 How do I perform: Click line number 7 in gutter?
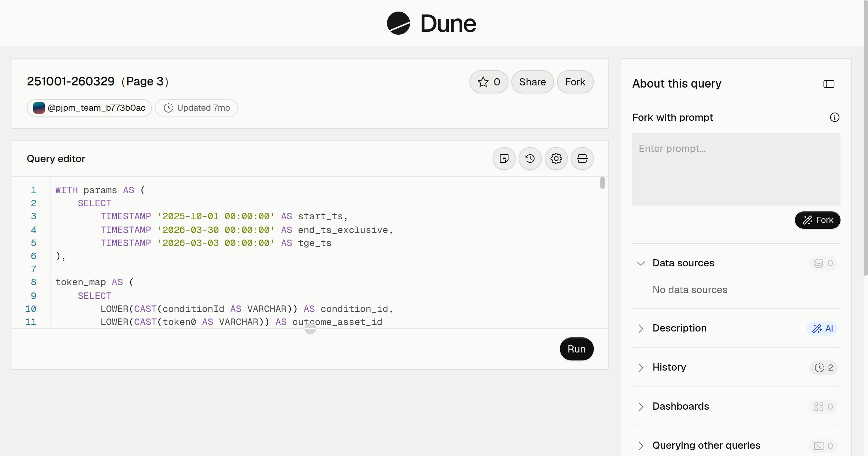click(x=34, y=269)
